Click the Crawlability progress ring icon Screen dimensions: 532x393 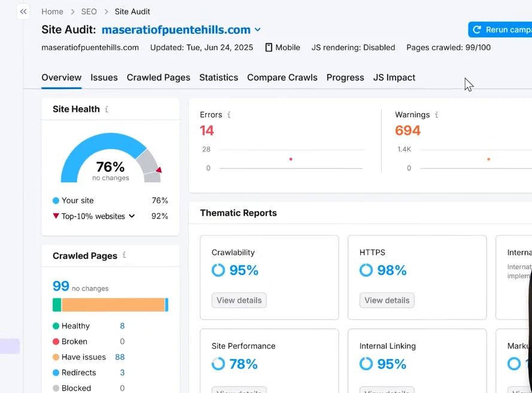coord(218,270)
